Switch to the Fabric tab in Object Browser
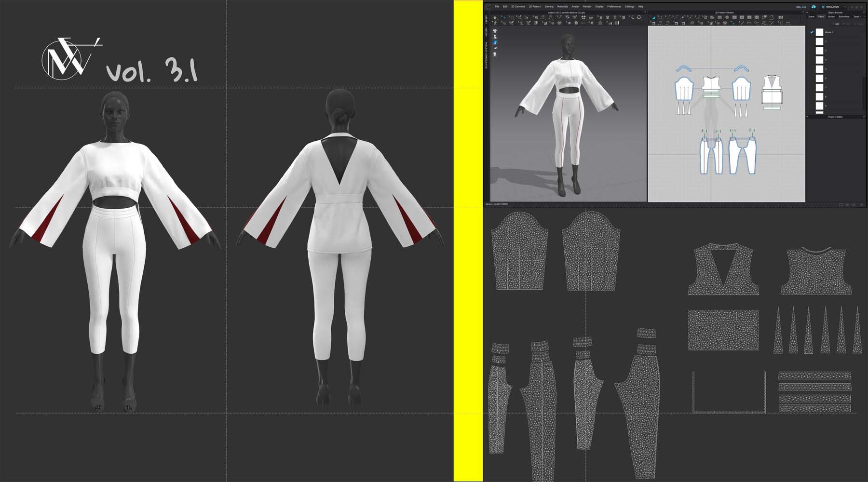This screenshot has width=868, height=482. (821, 16)
